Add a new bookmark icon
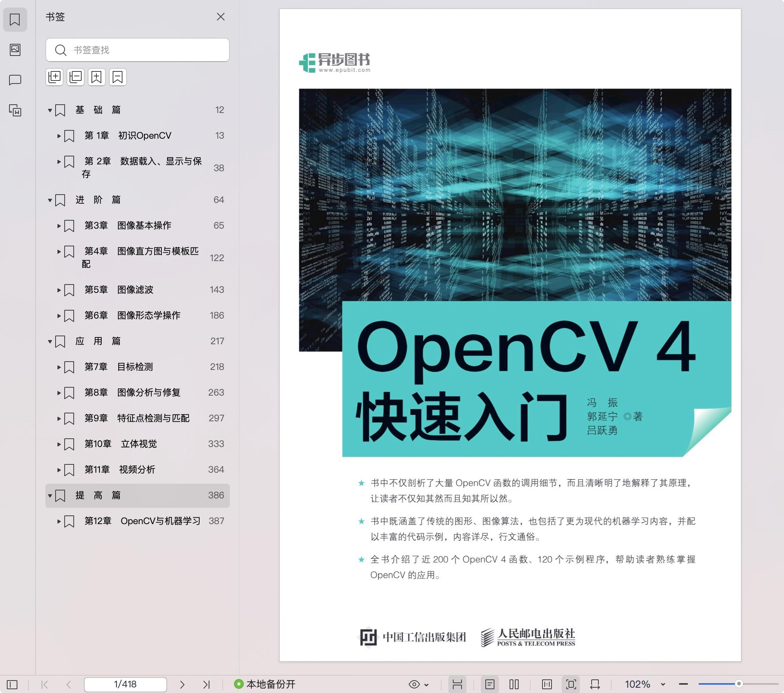The width and height of the screenshot is (784, 693). [x=97, y=77]
